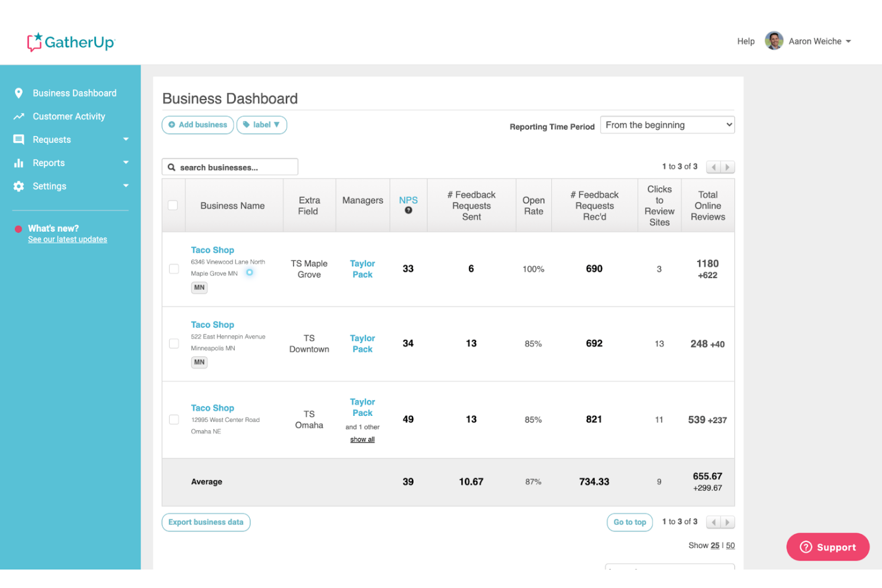Expand the Requests sidebar menu arrow
This screenshot has width=882, height=588.
click(x=126, y=139)
